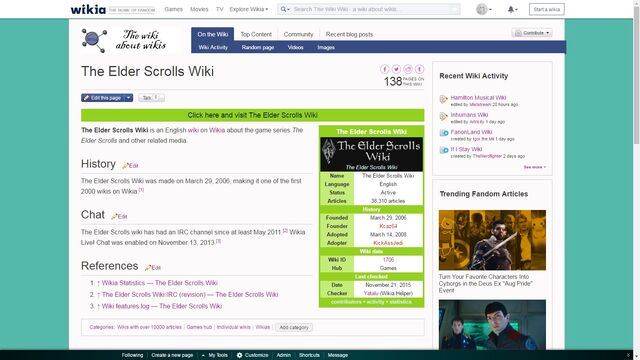This screenshot has height=360, width=640.
Task: Go to Wiki Activity in the subnav
Action: tap(213, 47)
